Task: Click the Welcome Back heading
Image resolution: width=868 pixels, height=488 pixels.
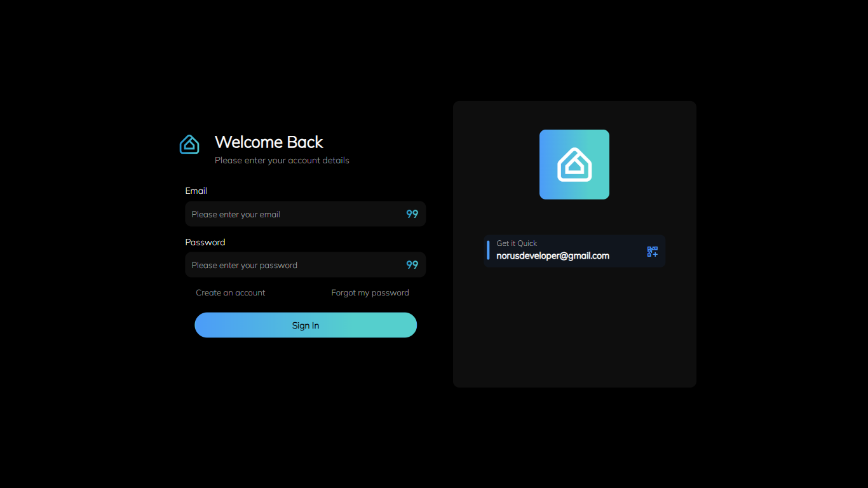Action: tap(269, 142)
